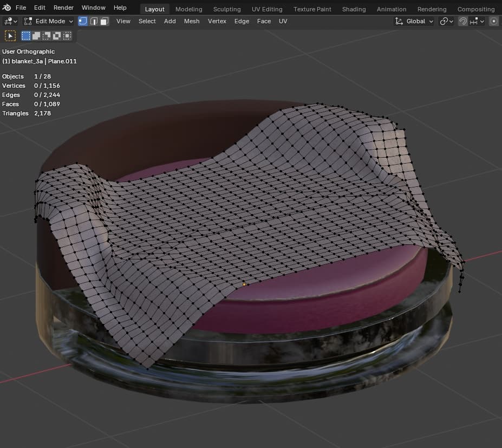Open the Vertex header menu
502x448 pixels.
(x=217, y=21)
